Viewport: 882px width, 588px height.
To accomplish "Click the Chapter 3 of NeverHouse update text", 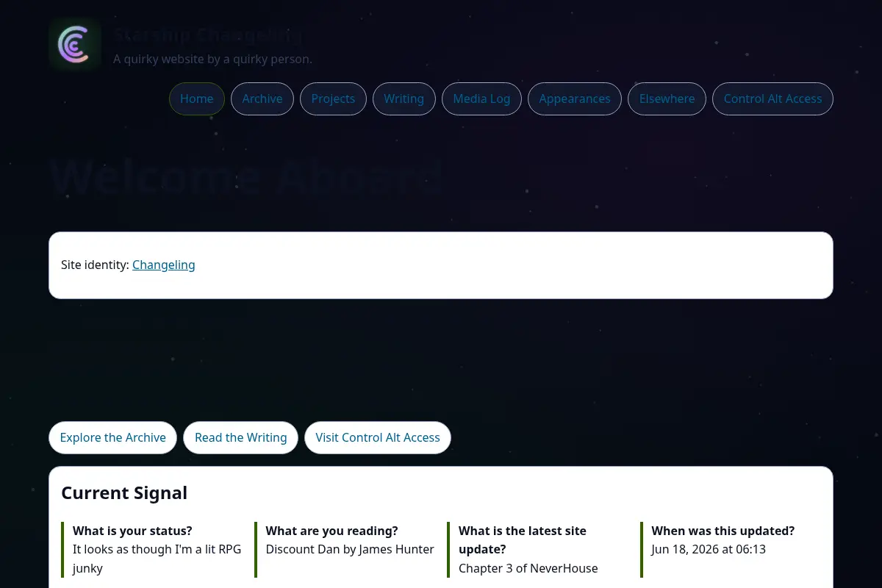I will coord(528,568).
